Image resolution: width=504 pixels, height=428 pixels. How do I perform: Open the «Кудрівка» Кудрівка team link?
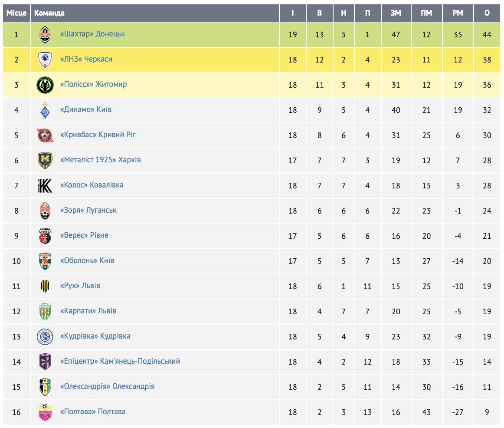point(95,336)
